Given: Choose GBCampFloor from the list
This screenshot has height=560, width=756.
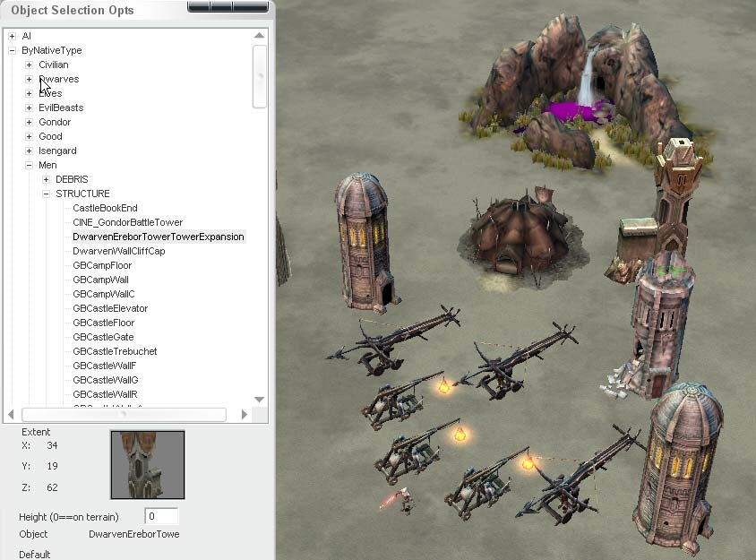Looking at the screenshot, I should click(x=102, y=265).
